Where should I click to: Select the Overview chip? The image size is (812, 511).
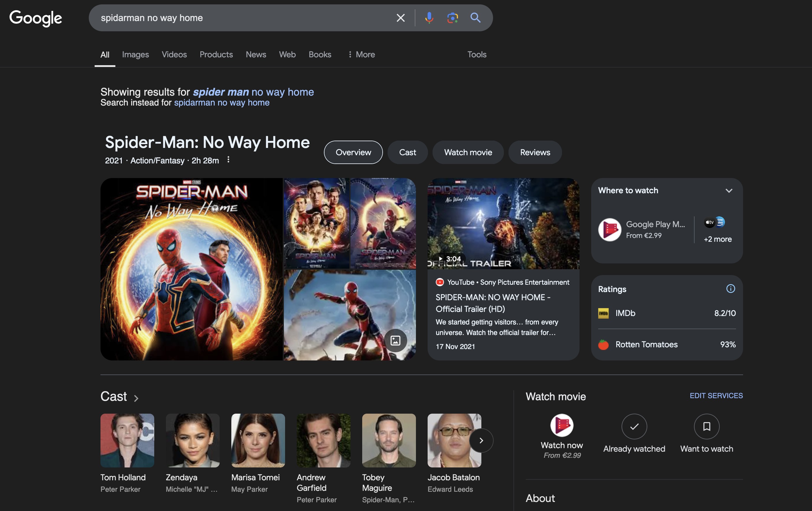coord(353,153)
